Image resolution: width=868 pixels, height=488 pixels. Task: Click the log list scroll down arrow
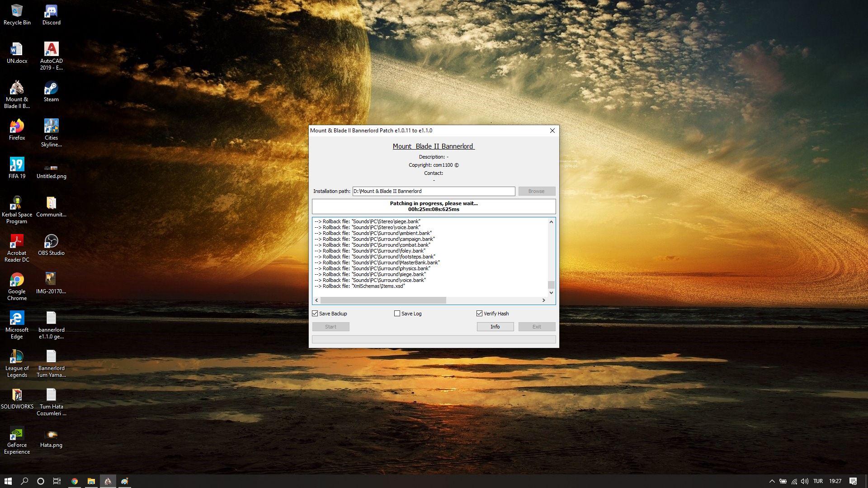pyautogui.click(x=551, y=293)
